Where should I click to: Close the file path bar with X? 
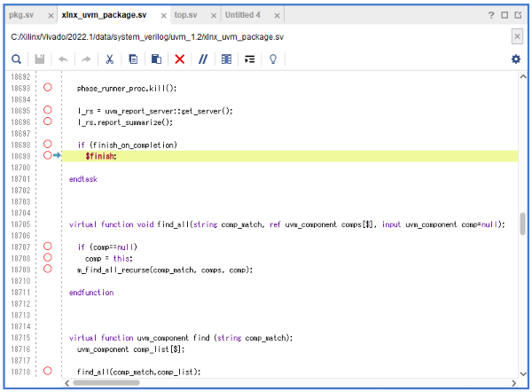[517, 36]
